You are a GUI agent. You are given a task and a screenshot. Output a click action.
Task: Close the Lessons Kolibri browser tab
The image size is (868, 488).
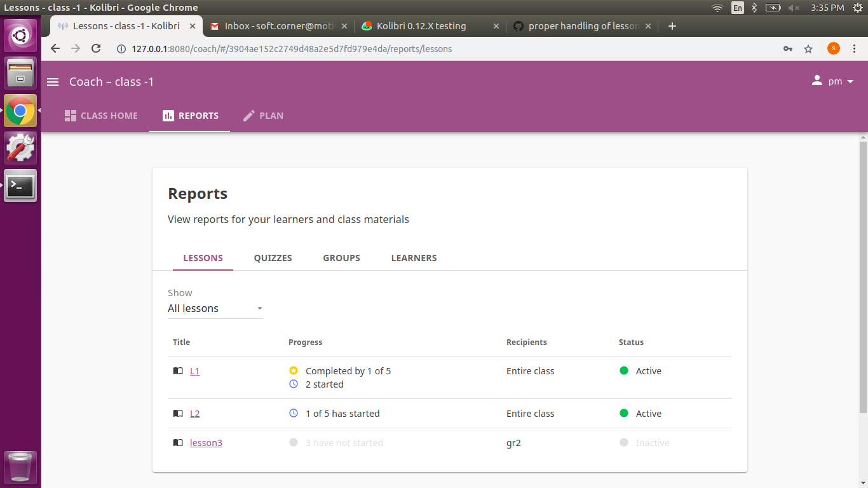point(193,26)
